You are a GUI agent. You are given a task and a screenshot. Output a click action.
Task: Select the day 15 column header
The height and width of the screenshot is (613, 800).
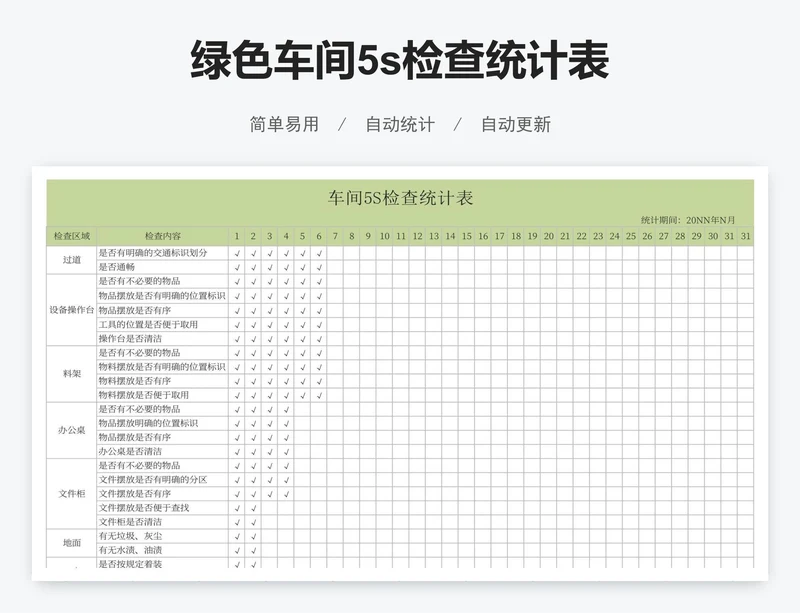[466, 237]
